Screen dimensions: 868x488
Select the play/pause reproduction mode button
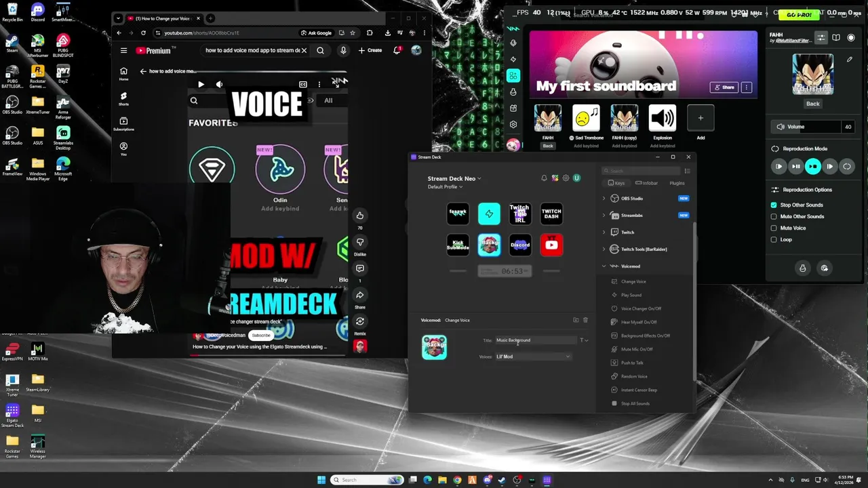pyautogui.click(x=796, y=166)
